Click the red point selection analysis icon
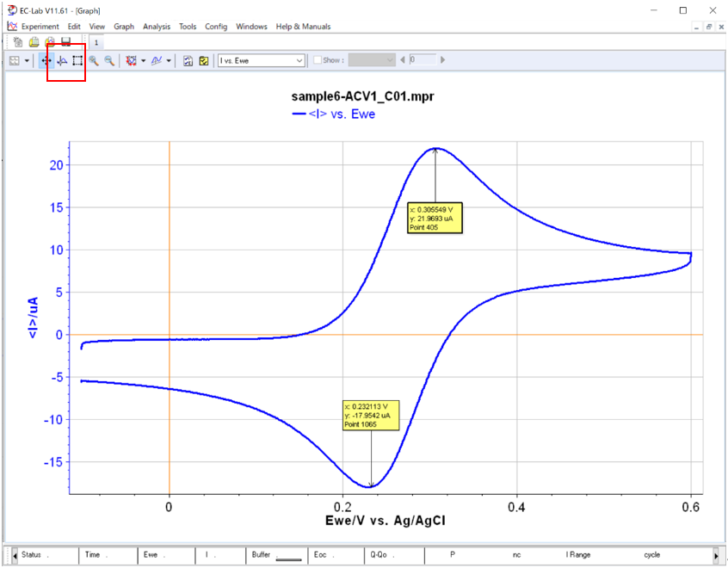 (132, 60)
